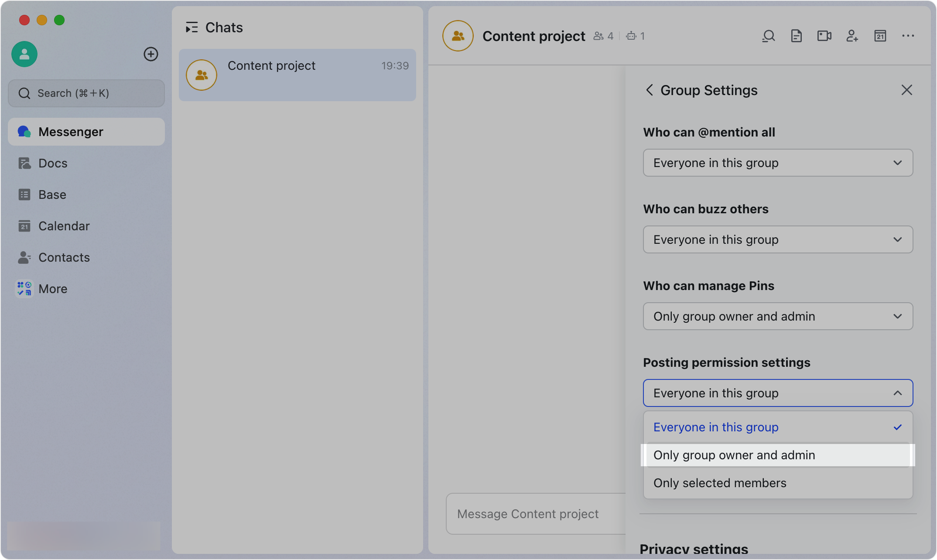Screen dimensions: 937x560
Task: Open the chat docs icon
Action: pyautogui.click(x=797, y=36)
